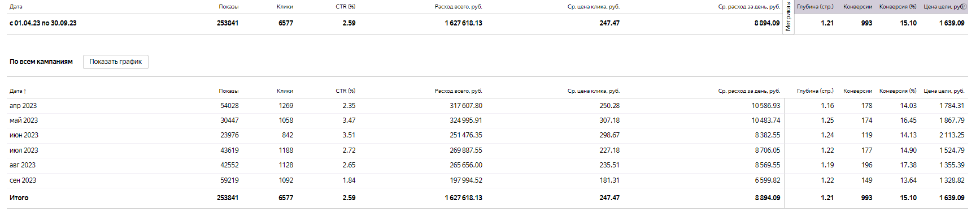Sort by Расход всего, руб. in lower table
Screen dimensions: 980x220
459,91
